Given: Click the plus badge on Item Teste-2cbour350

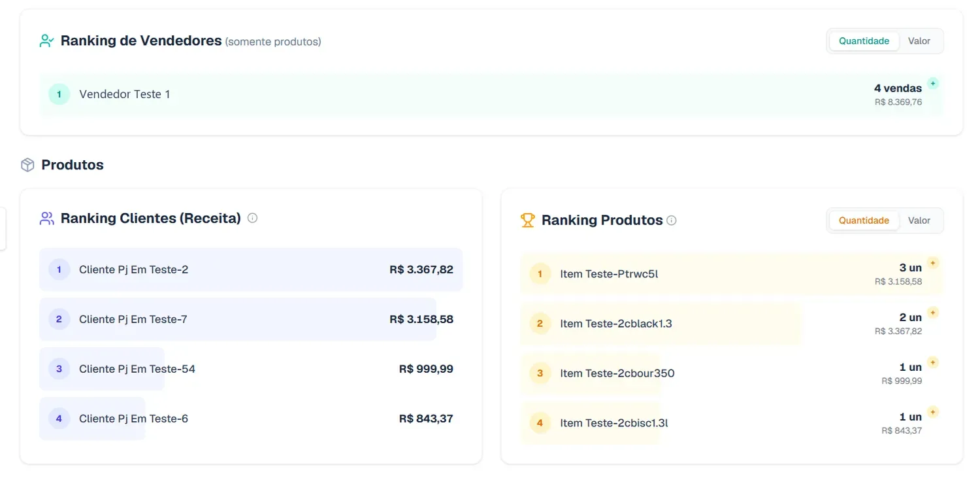Looking at the screenshot, I should (933, 362).
